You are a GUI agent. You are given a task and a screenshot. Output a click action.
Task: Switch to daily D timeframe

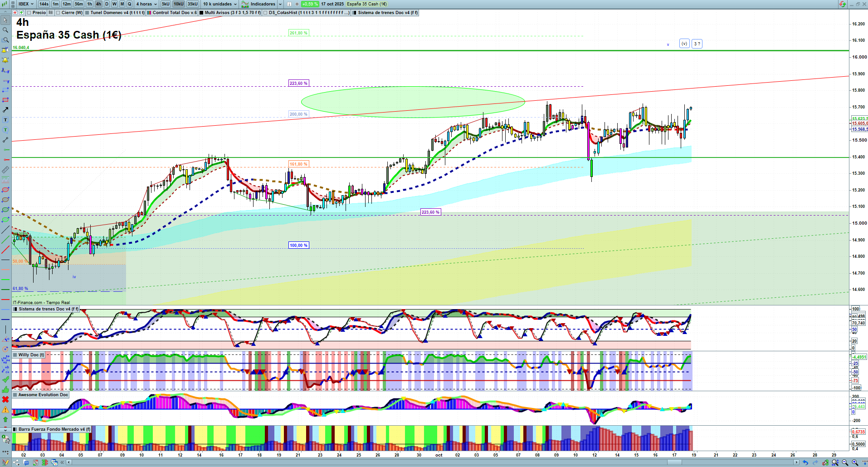107,4
